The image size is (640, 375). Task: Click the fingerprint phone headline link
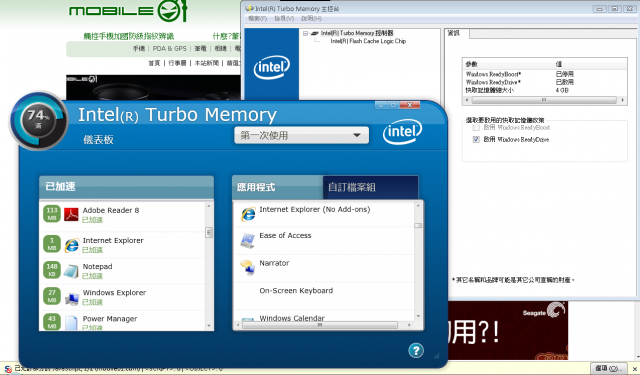(x=129, y=36)
